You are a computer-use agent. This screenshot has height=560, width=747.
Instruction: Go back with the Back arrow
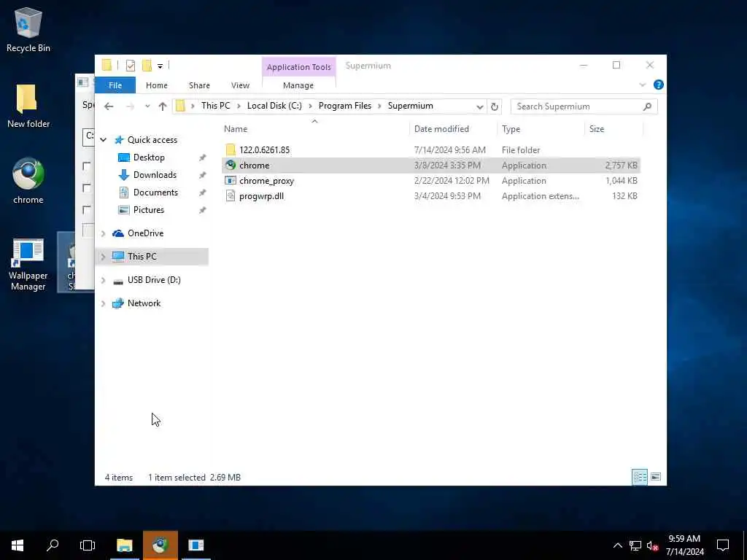pyautogui.click(x=109, y=106)
